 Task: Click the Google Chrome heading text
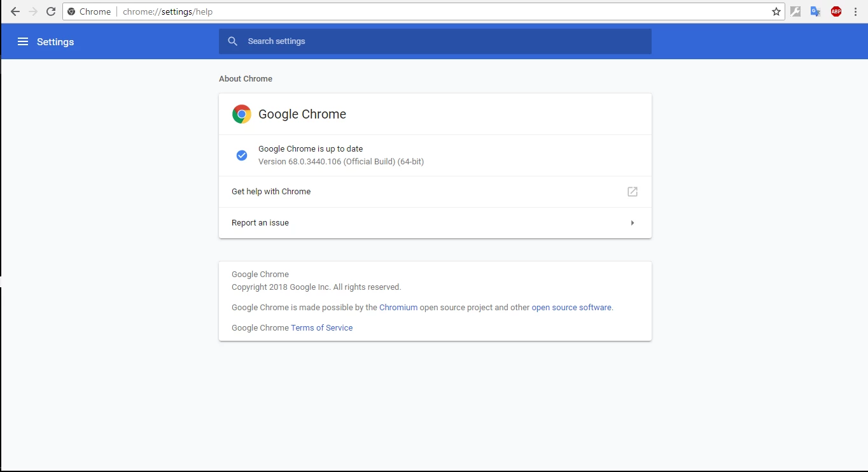tap(302, 114)
